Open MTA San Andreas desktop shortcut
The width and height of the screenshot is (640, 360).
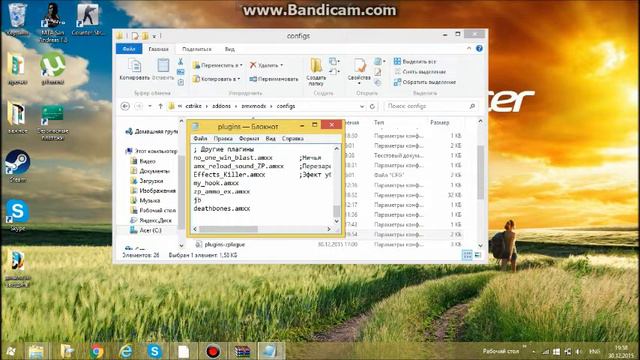coord(53,22)
